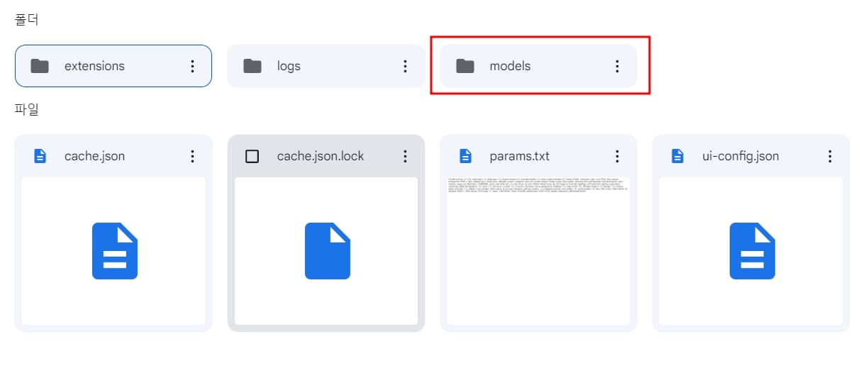Open the extensions folder
The width and height of the screenshot is (868, 368).
click(x=113, y=66)
